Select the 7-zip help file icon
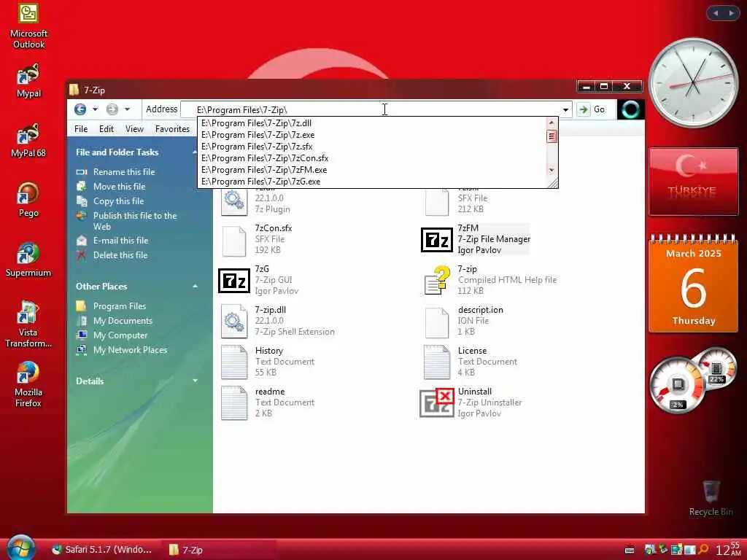 (438, 280)
